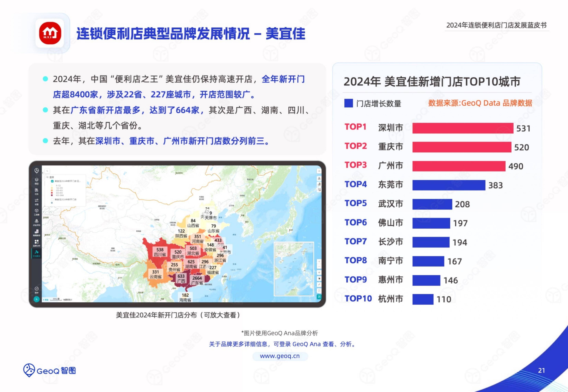Click the 南宁市 city name
The height and width of the screenshot is (392, 568).
(x=390, y=261)
